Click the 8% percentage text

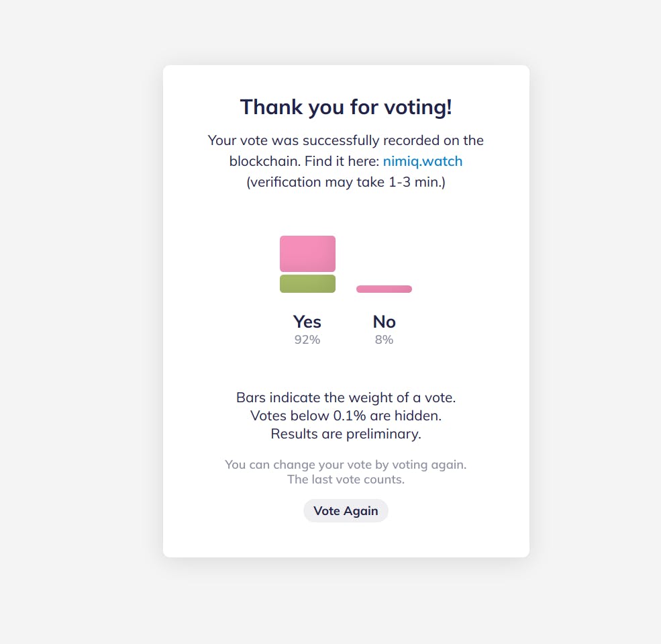tap(384, 340)
